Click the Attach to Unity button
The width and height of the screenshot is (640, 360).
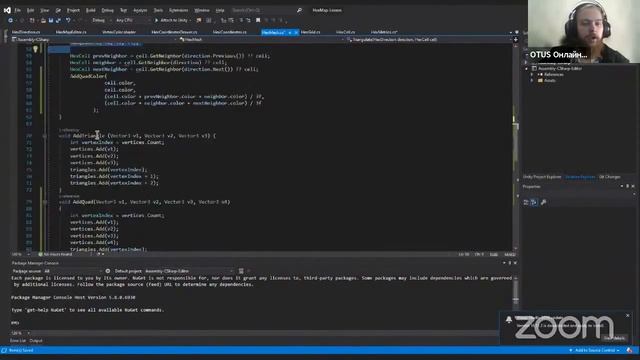(171, 20)
